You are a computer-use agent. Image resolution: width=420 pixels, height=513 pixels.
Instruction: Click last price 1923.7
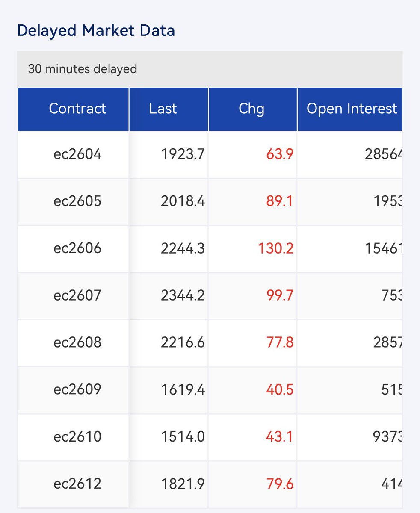point(183,154)
